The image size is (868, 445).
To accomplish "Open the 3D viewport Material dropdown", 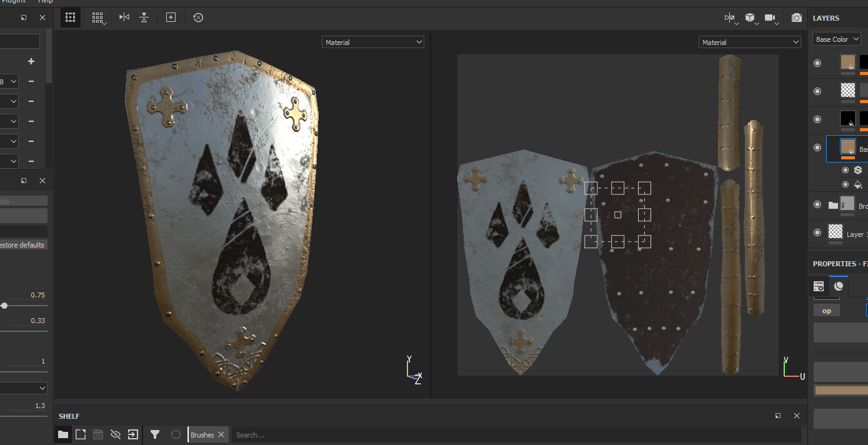I will point(373,42).
